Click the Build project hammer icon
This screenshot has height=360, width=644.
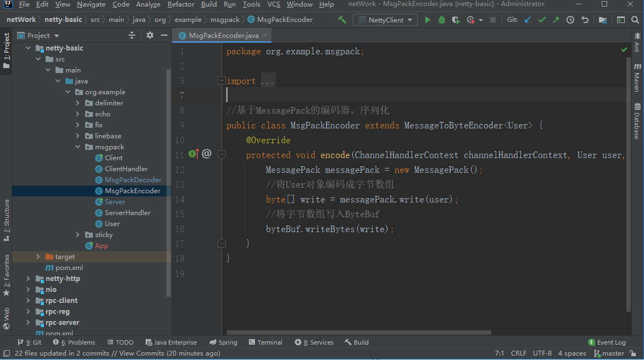(x=342, y=20)
